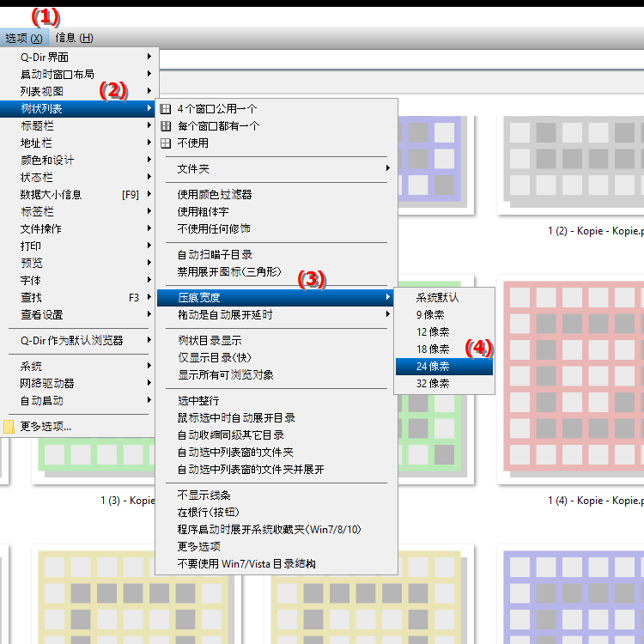
Task: Select 不使用任何修饰
Action: [x=276, y=228]
